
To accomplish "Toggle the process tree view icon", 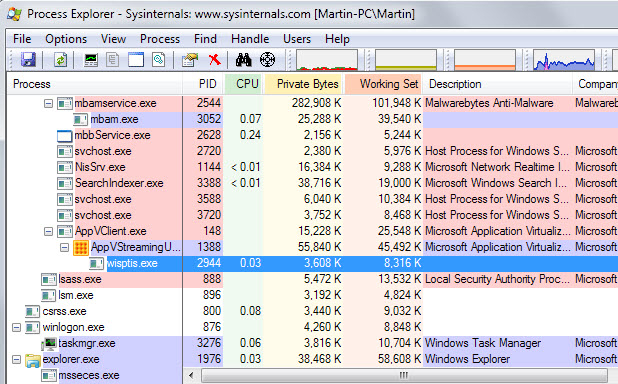I will coord(113,60).
